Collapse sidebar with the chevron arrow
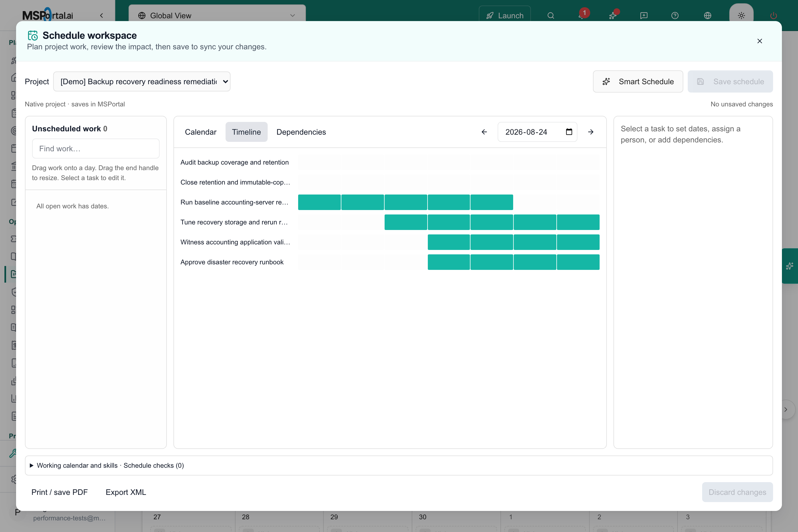This screenshot has height=532, width=798. tap(101, 16)
